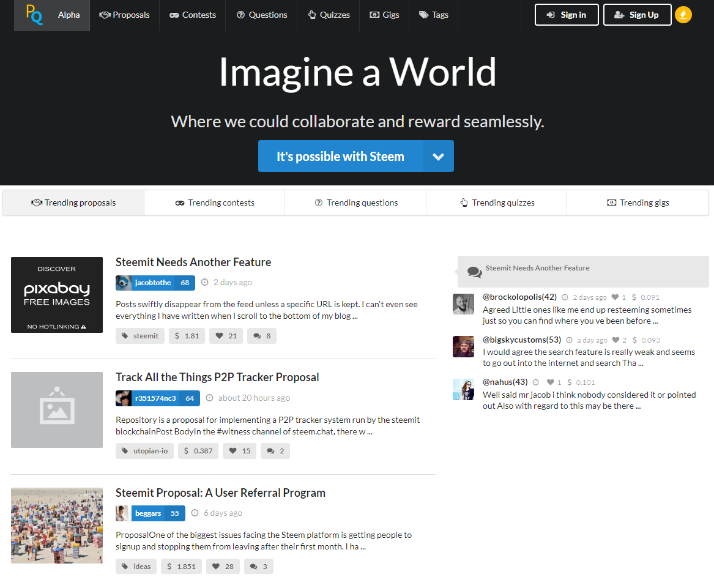Open 3 comments on Referral Program post
Image resolution: width=714 pixels, height=588 pixels.
(259, 567)
